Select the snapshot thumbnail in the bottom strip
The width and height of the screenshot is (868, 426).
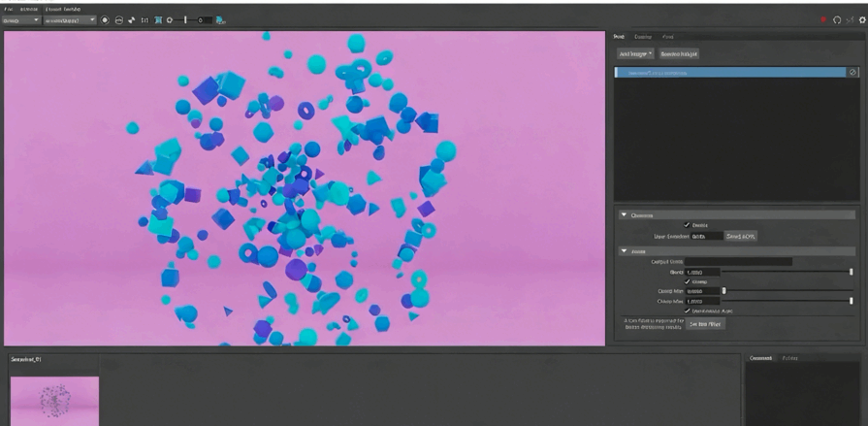point(54,399)
